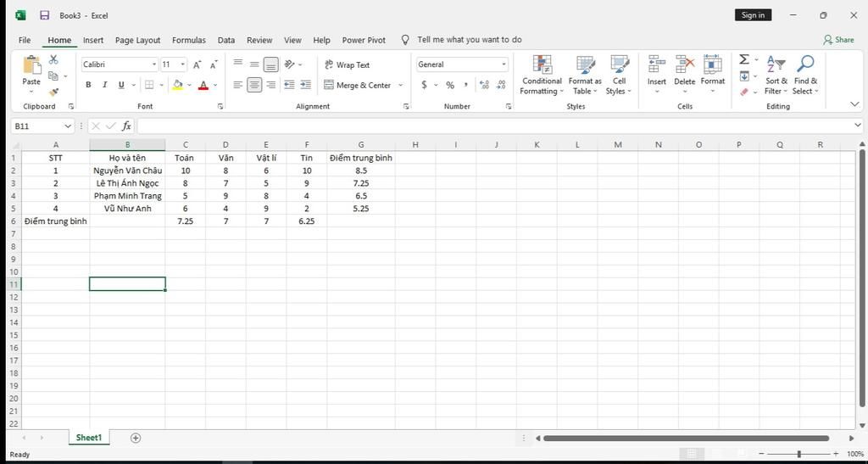This screenshot has width=868, height=464.
Task: Apply Comma Style format
Action: (466, 85)
